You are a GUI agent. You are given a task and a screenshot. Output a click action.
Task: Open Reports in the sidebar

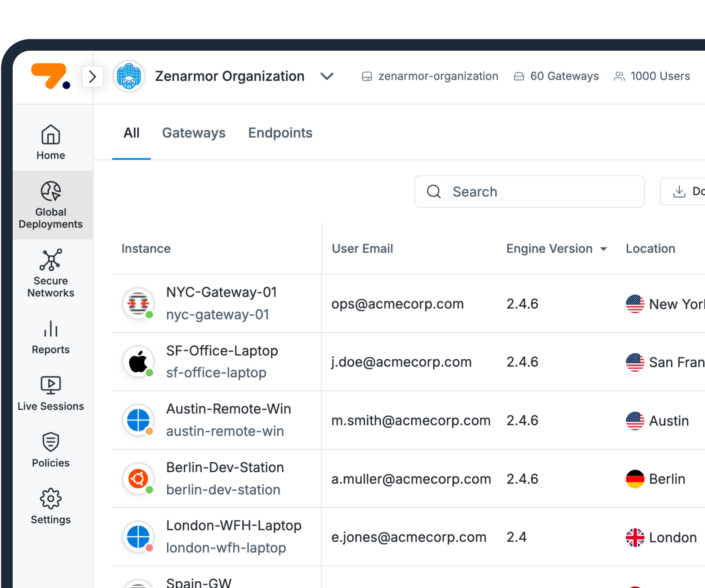coord(51,337)
